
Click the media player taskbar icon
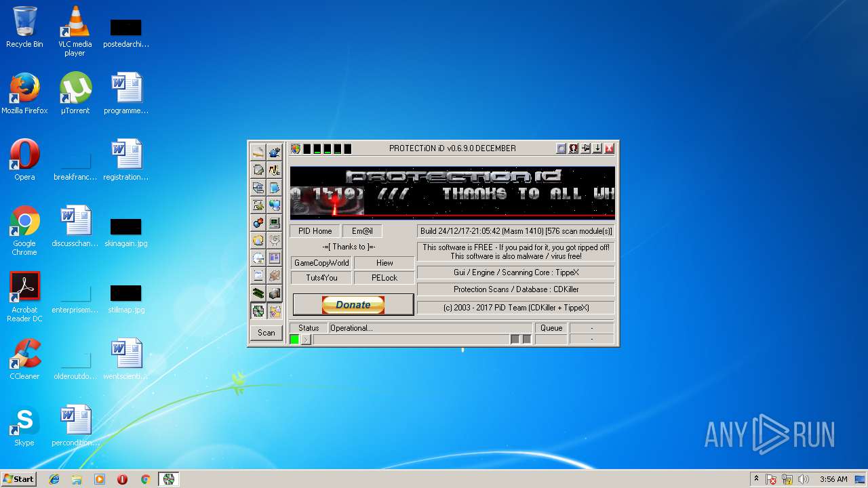point(100,479)
